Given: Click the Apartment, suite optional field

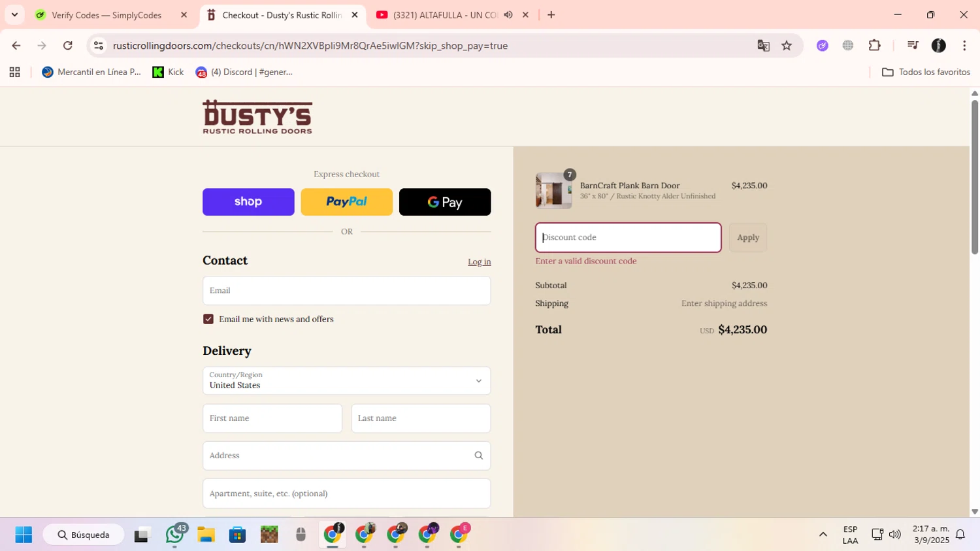Looking at the screenshot, I should (x=346, y=493).
